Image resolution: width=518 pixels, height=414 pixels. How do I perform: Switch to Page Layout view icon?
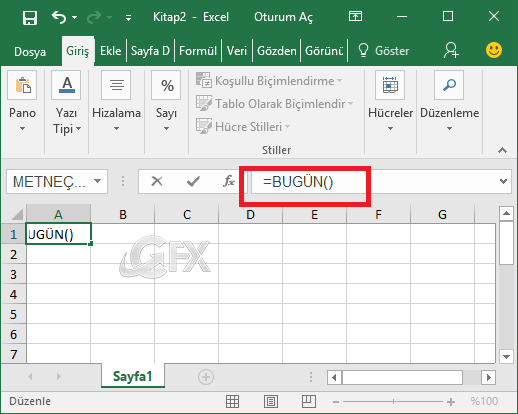click(x=271, y=401)
